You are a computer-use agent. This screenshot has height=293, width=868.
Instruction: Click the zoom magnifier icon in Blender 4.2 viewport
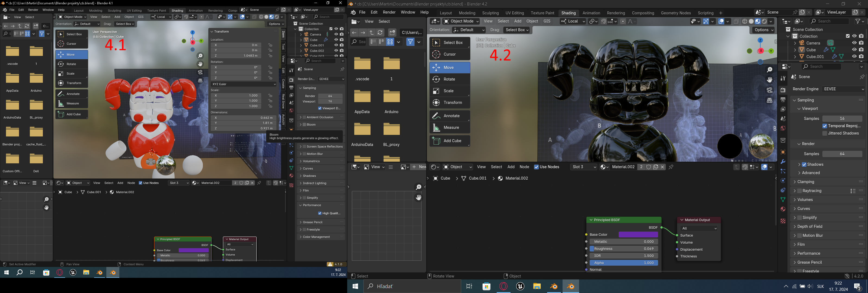coord(770,70)
